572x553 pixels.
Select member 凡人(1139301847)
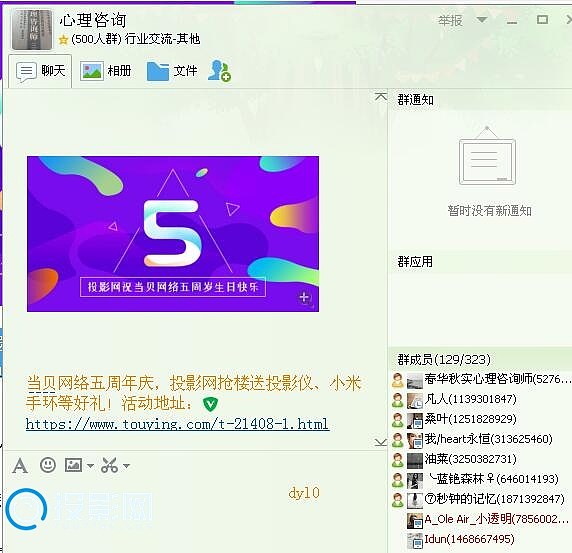482,399
